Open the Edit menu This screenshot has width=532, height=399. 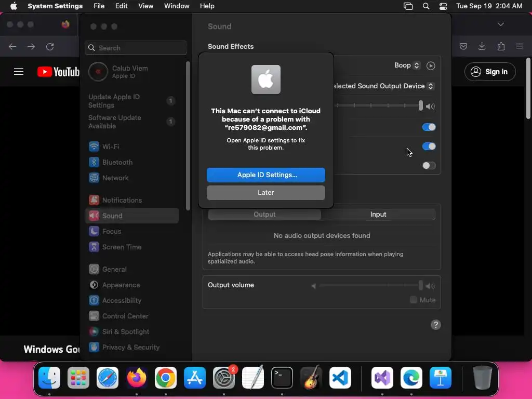click(x=121, y=6)
